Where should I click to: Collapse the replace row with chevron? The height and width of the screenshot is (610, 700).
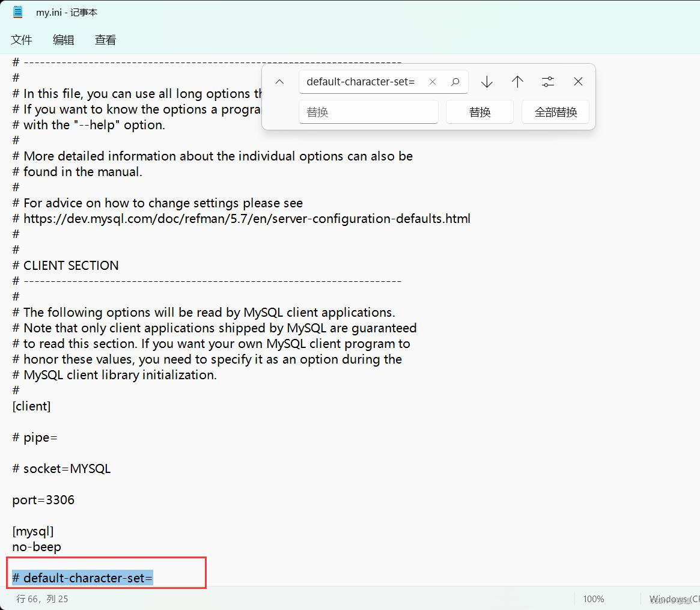tap(279, 82)
